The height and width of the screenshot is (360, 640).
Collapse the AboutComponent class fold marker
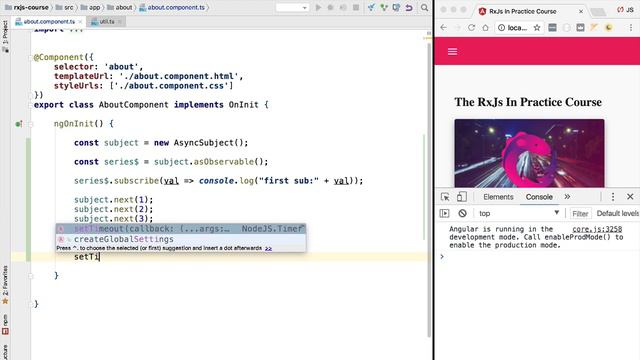31,105
